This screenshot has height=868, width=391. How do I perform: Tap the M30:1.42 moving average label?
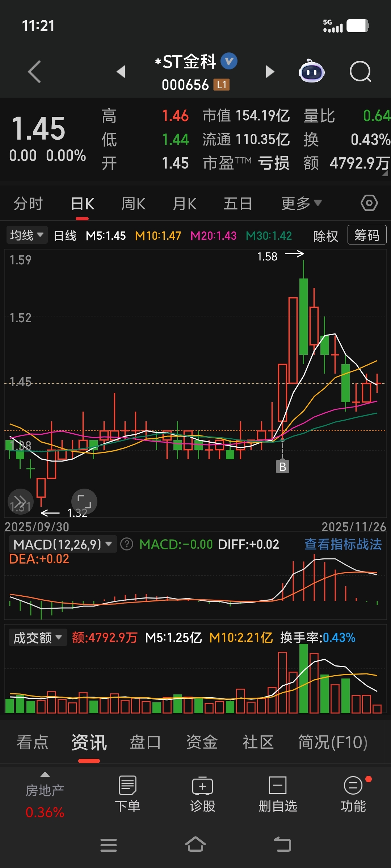(x=269, y=236)
